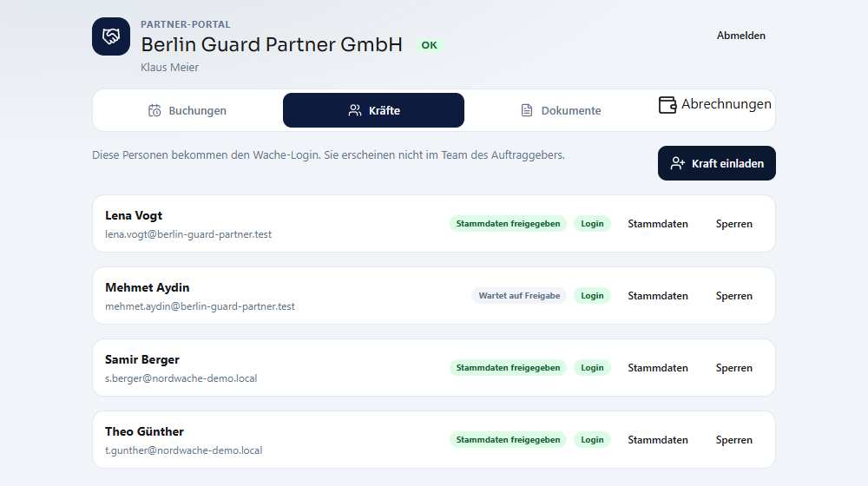Viewport: 868px width, 486px height.
Task: Click the Login badge for Mehmet Aydin
Action: point(592,296)
